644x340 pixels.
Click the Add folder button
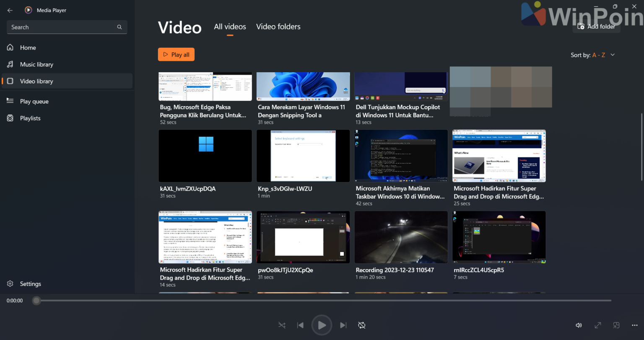tap(596, 26)
